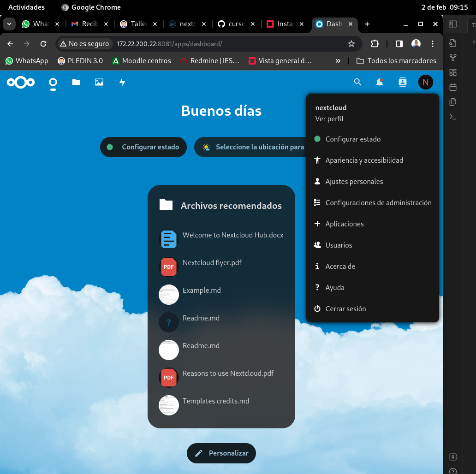Open Reasons to use Nextcloud.pdf
This screenshot has width=476, height=474.
221,377
